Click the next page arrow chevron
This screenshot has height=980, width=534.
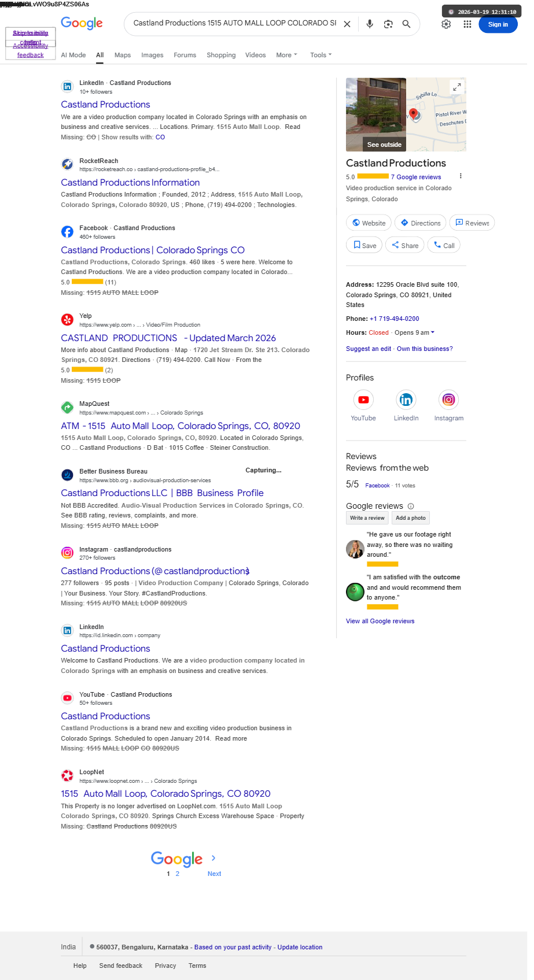pyautogui.click(x=213, y=858)
